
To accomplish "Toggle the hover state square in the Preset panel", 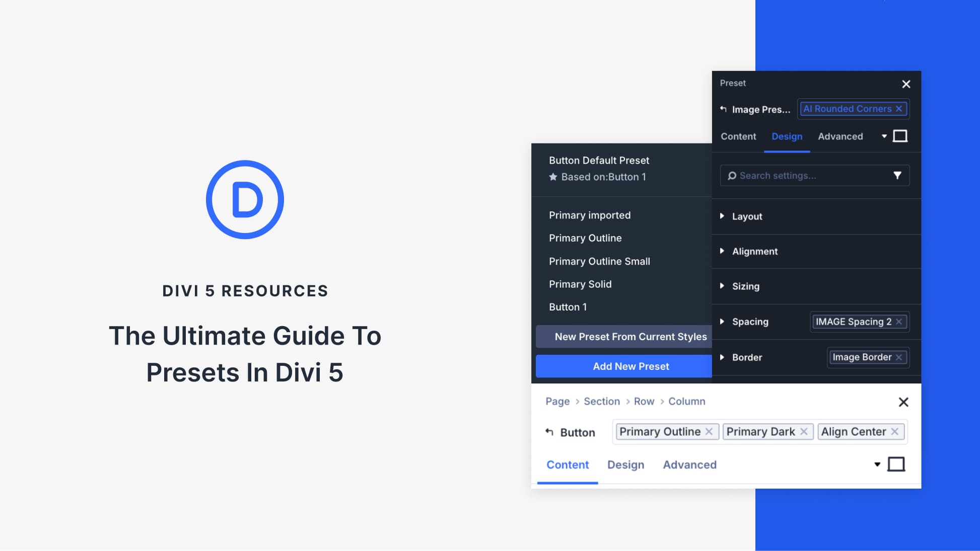I will pyautogui.click(x=901, y=136).
